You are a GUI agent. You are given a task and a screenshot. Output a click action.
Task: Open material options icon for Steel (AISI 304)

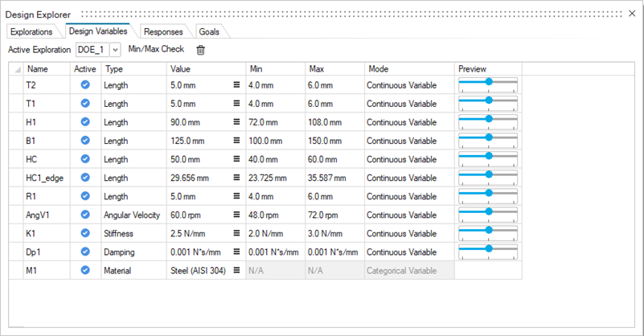(x=236, y=271)
